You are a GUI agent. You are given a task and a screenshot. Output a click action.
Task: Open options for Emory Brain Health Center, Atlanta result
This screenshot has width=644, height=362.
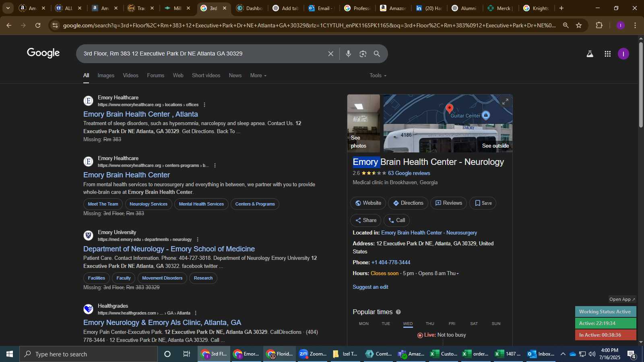tap(204, 105)
